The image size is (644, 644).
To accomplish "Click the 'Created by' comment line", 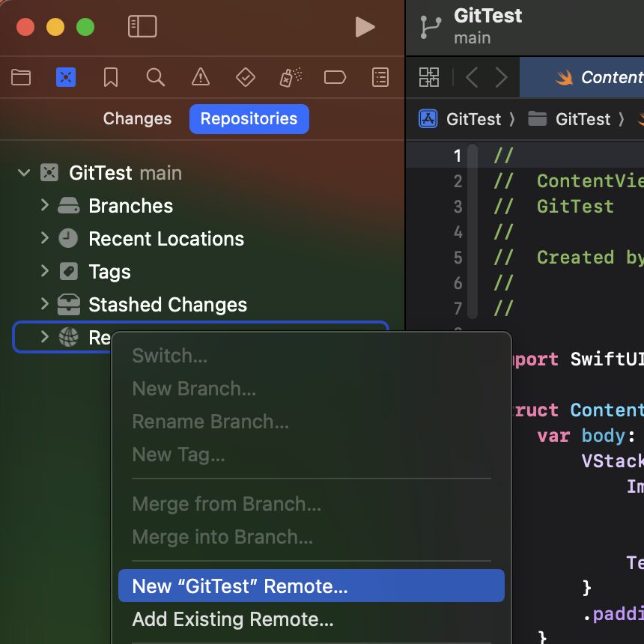I will click(568, 258).
